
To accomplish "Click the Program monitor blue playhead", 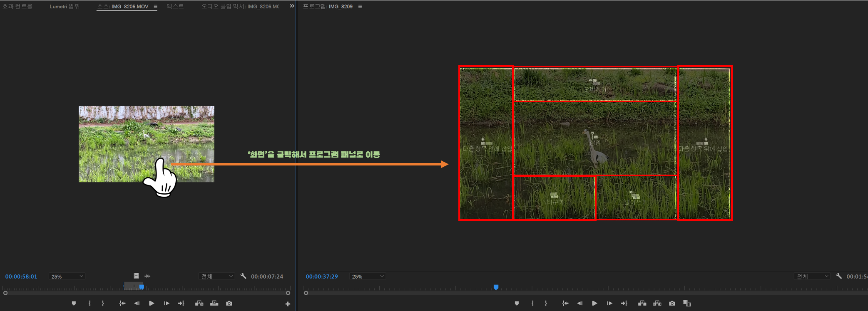I will [496, 287].
